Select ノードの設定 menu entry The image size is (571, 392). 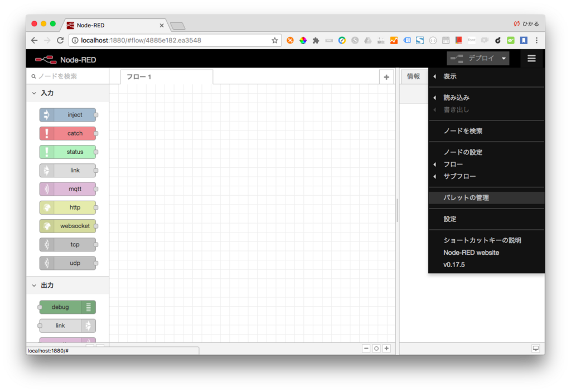point(486,152)
